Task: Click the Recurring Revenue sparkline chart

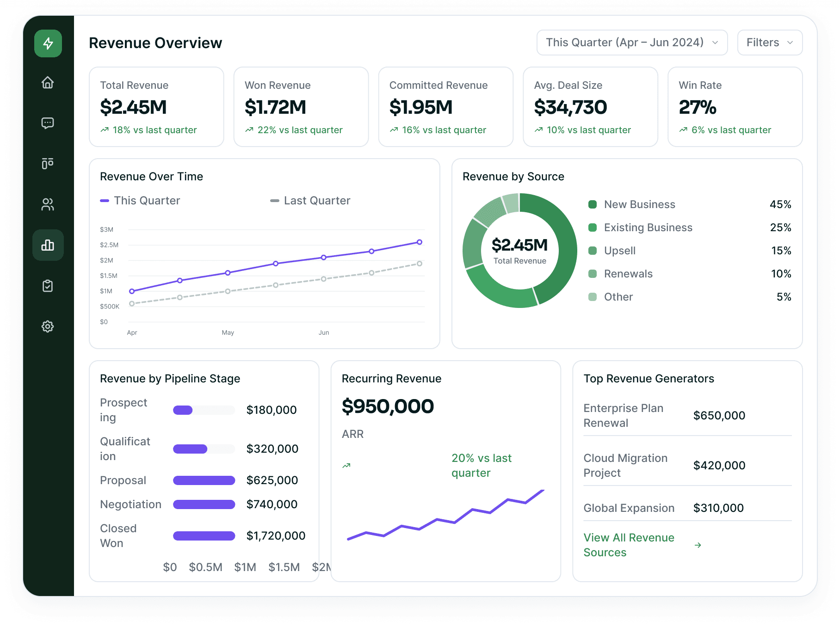Action: pyautogui.click(x=446, y=515)
